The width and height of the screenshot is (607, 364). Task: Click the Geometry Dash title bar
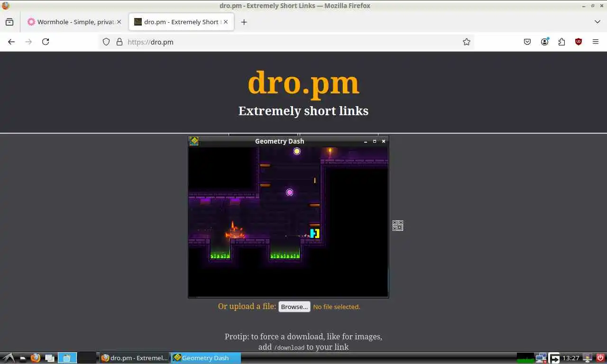click(280, 141)
